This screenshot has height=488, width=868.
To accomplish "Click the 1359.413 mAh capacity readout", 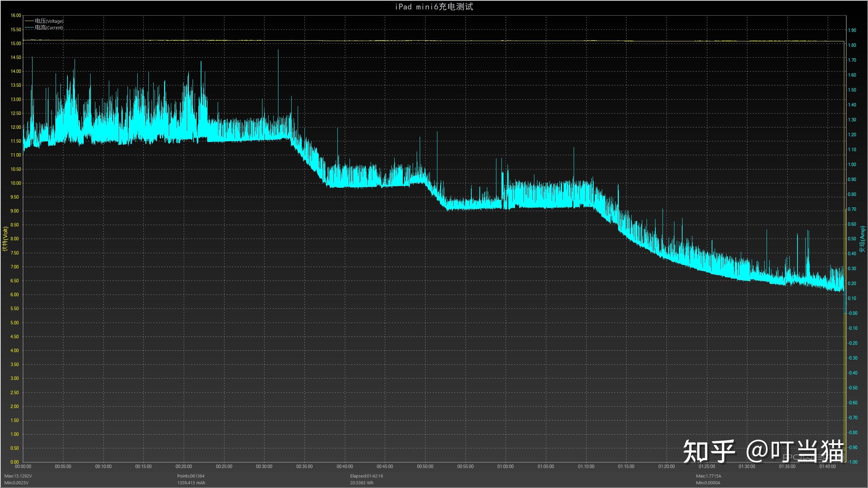I will tap(191, 483).
